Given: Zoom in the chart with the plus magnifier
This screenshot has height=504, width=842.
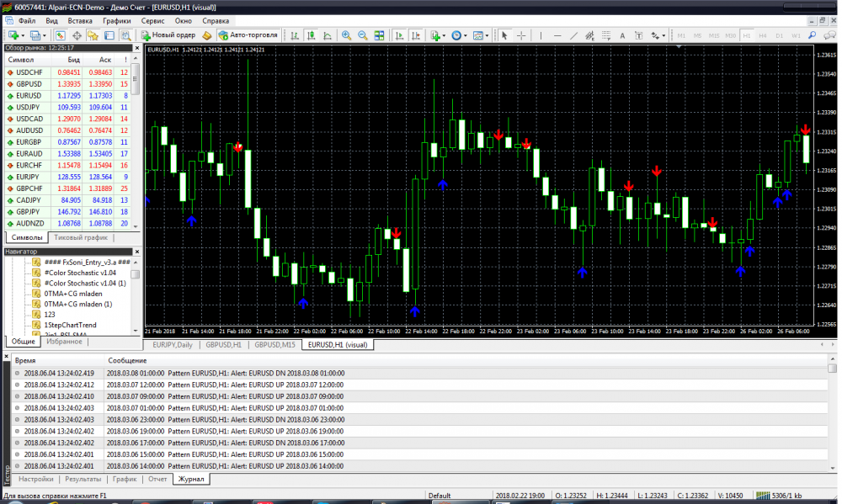Looking at the screenshot, I should click(x=346, y=35).
